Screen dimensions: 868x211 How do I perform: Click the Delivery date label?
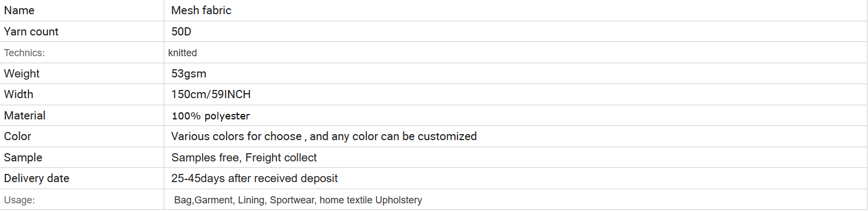[37, 178]
